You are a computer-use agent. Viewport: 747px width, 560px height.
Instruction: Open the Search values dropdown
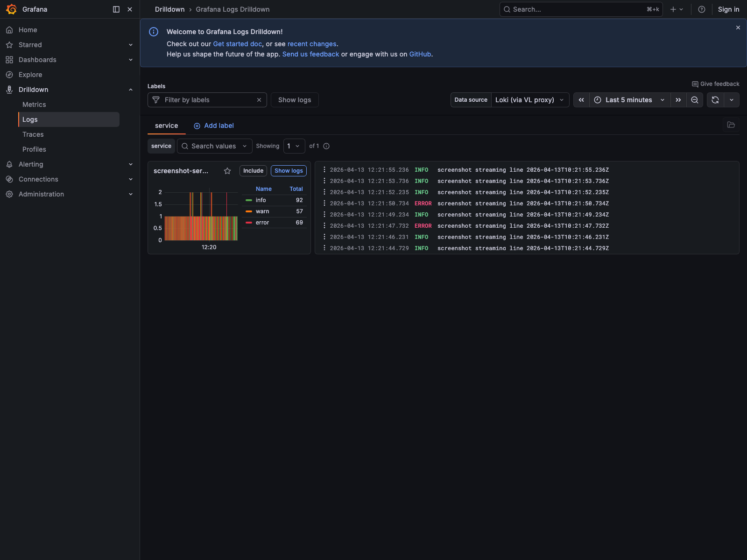point(215,146)
